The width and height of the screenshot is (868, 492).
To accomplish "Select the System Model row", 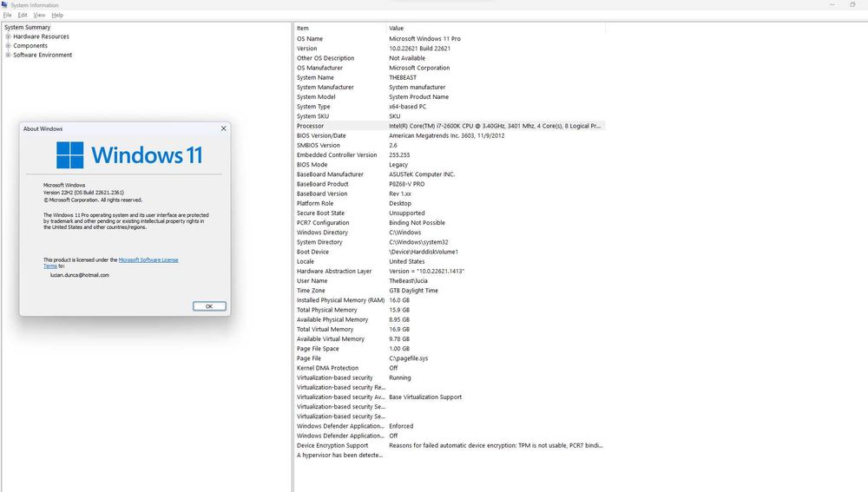I will tap(450, 97).
